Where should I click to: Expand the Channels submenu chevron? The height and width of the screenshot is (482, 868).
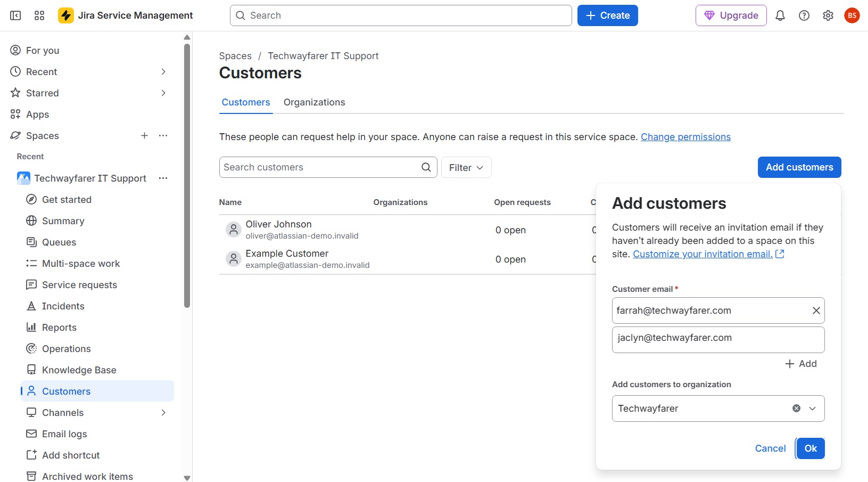[163, 412]
